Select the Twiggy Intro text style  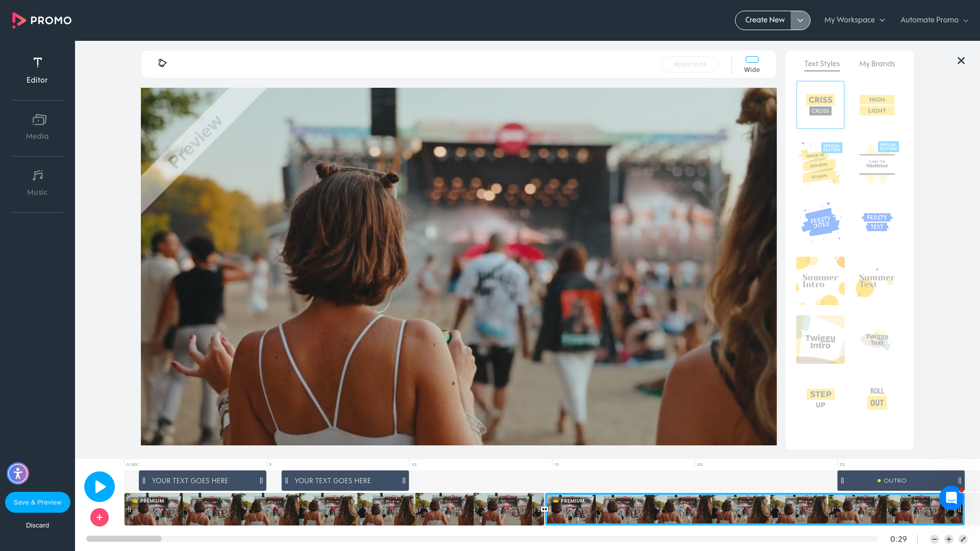(x=820, y=339)
